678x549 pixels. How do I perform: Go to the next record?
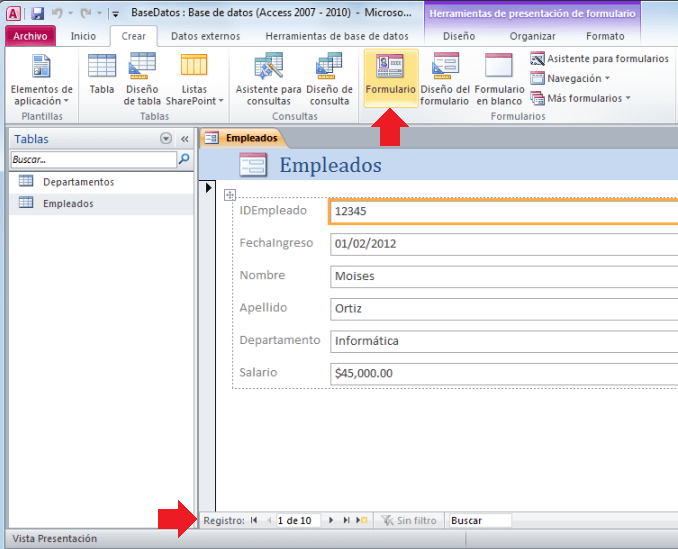(331, 521)
